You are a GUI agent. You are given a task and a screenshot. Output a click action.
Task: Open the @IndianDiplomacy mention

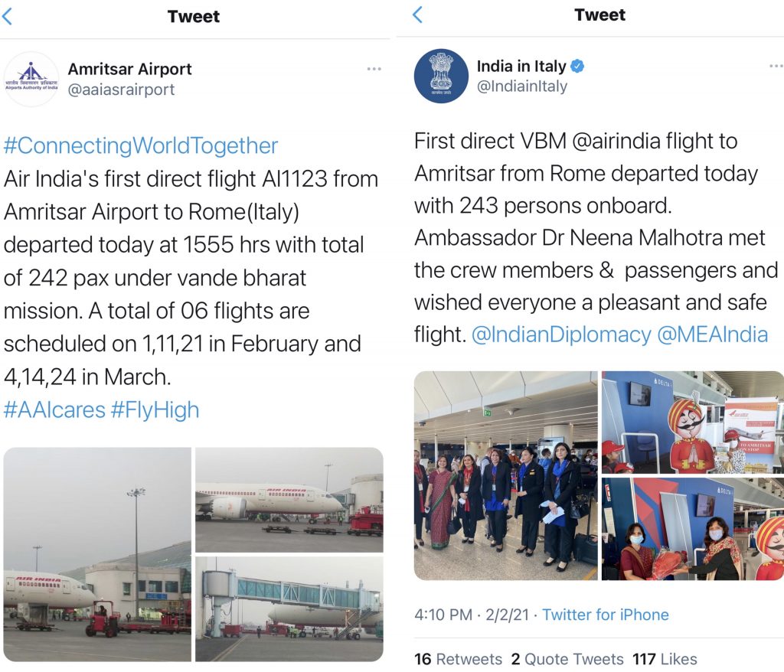click(561, 334)
